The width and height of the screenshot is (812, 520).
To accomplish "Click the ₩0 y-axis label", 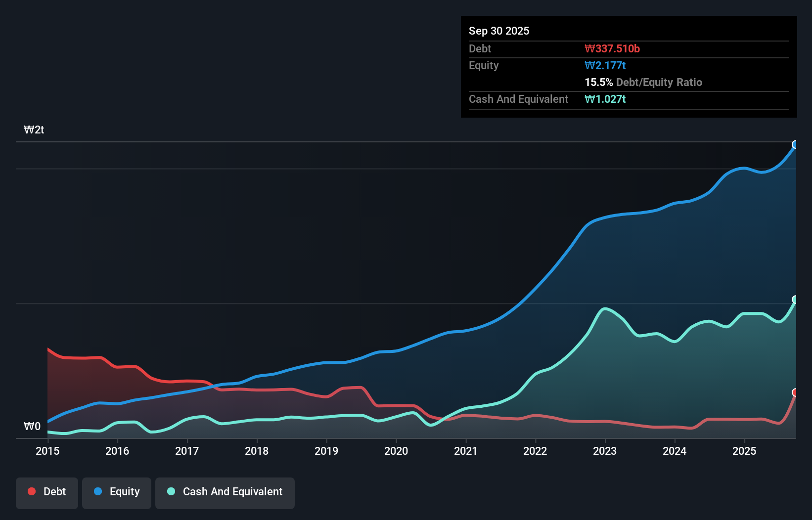I will (x=32, y=427).
